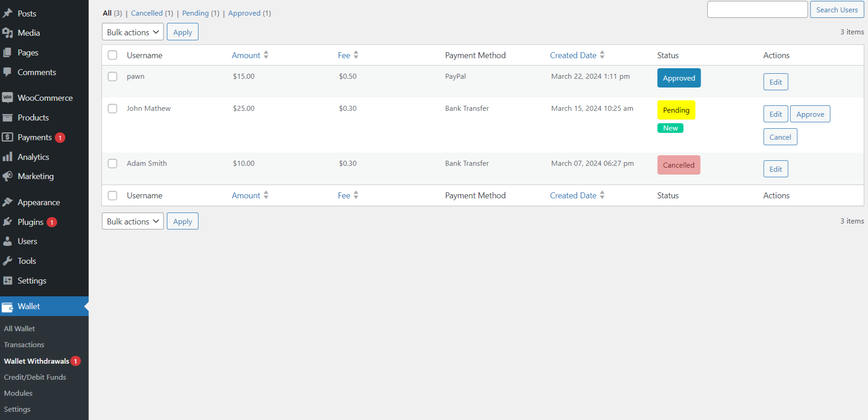Check the checkbox next to Adam Smith
This screenshot has width=868, height=420.
click(x=112, y=163)
